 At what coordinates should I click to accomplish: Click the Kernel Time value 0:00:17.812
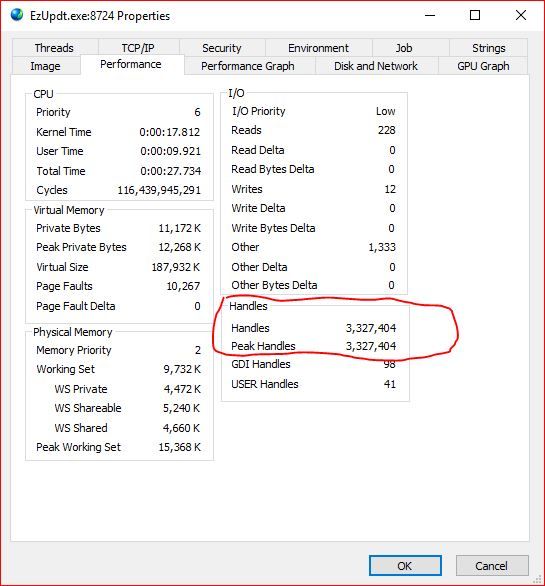(x=170, y=132)
